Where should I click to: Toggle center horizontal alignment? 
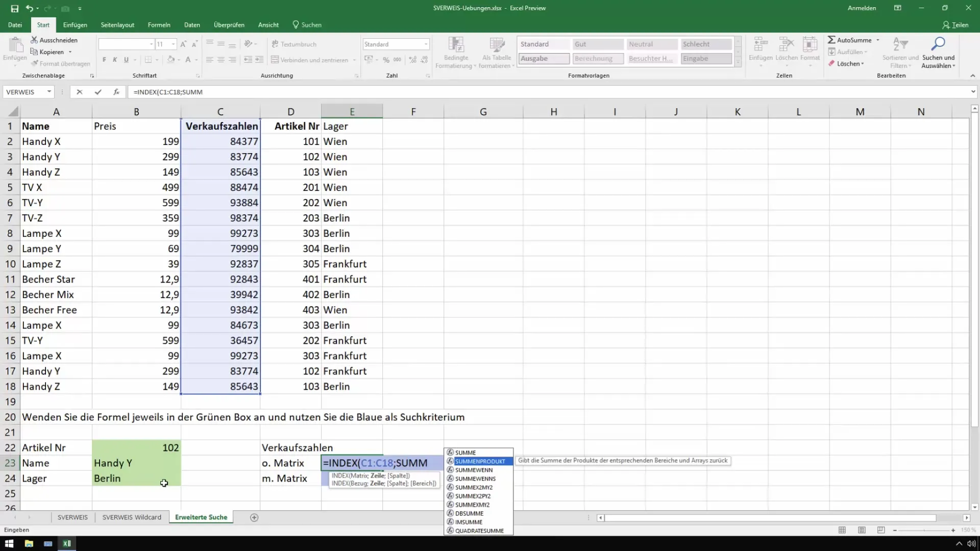click(x=221, y=60)
